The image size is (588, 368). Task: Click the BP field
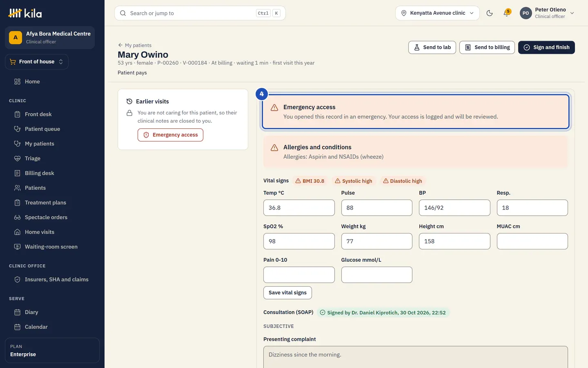click(x=454, y=208)
